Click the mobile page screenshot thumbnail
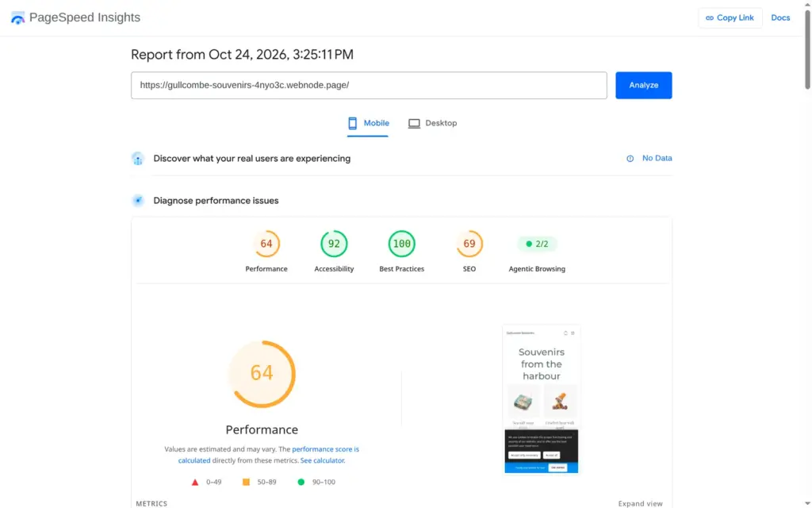The width and height of the screenshot is (812, 508). click(x=541, y=399)
